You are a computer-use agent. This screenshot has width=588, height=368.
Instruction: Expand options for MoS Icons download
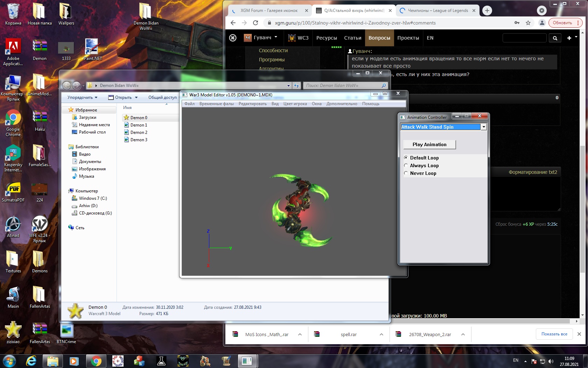click(300, 334)
